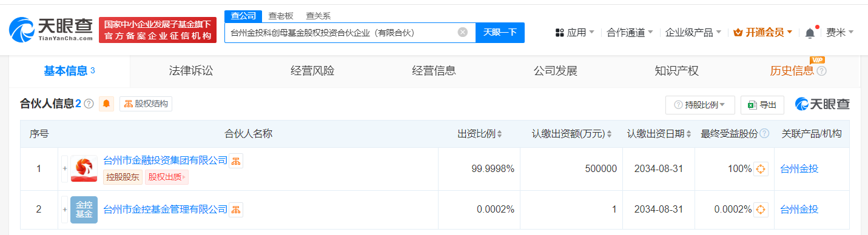Click the help icon next to 最终受益股份 header
868x235 pixels.
tap(764, 134)
